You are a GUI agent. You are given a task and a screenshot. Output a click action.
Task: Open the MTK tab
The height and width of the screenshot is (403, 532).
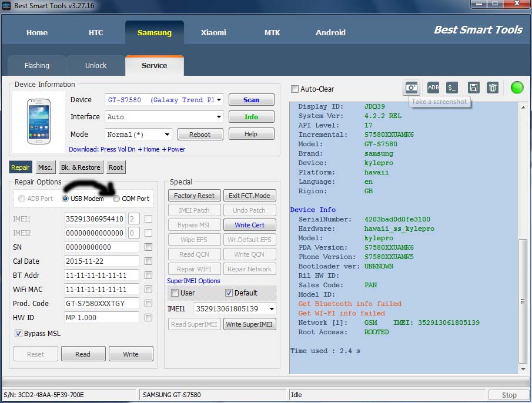point(272,32)
